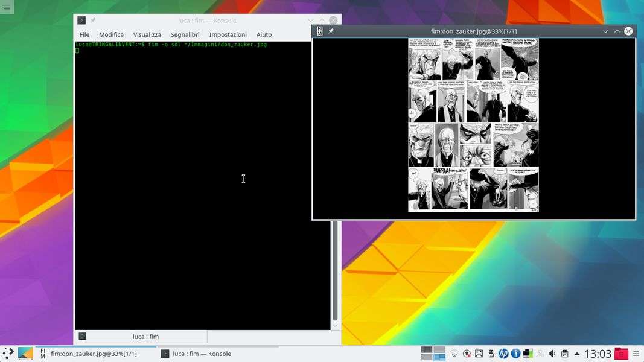This screenshot has width=644, height=362.
Task: Click the terminal icon on the luca : fim tab
Action: (x=83, y=336)
